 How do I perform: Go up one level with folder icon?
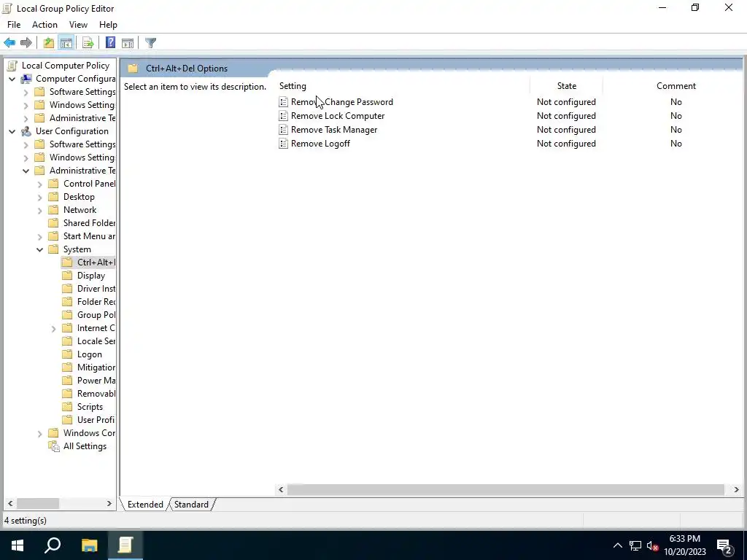click(x=49, y=43)
